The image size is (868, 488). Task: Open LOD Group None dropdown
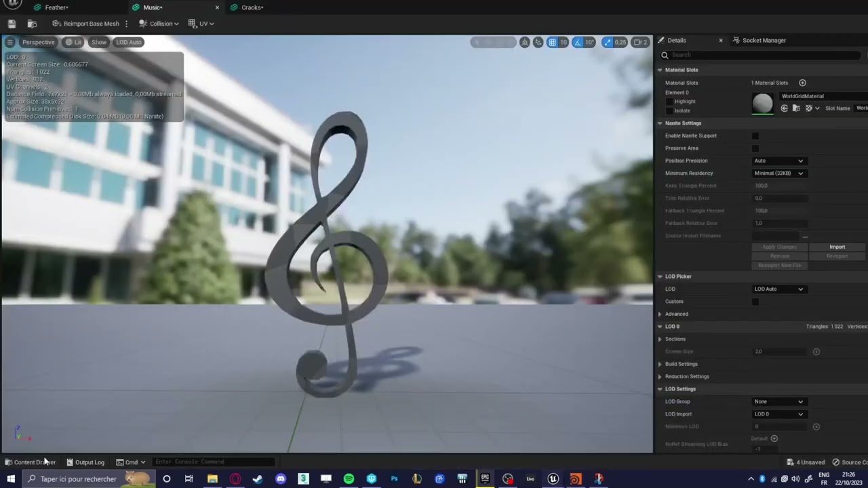click(778, 402)
